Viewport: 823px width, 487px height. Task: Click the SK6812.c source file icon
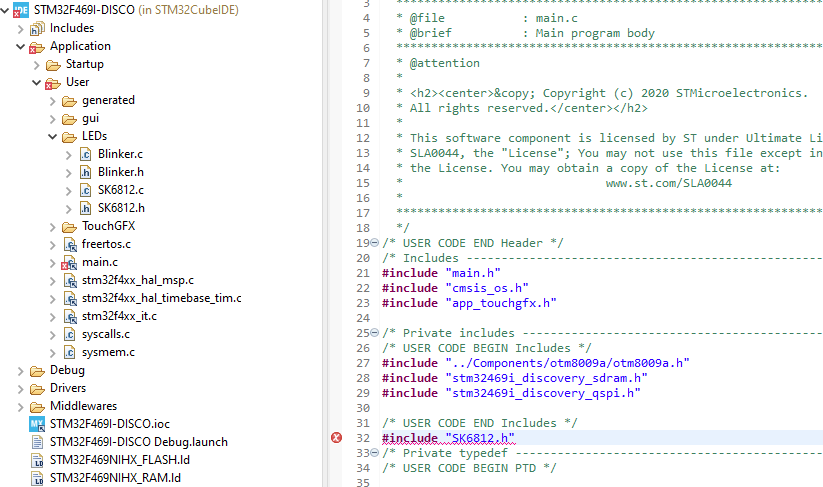click(x=85, y=190)
